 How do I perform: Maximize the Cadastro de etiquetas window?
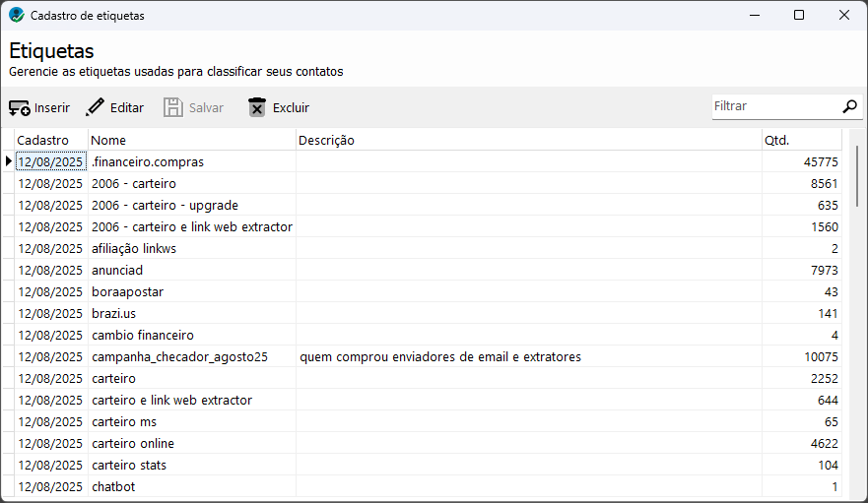point(799,15)
